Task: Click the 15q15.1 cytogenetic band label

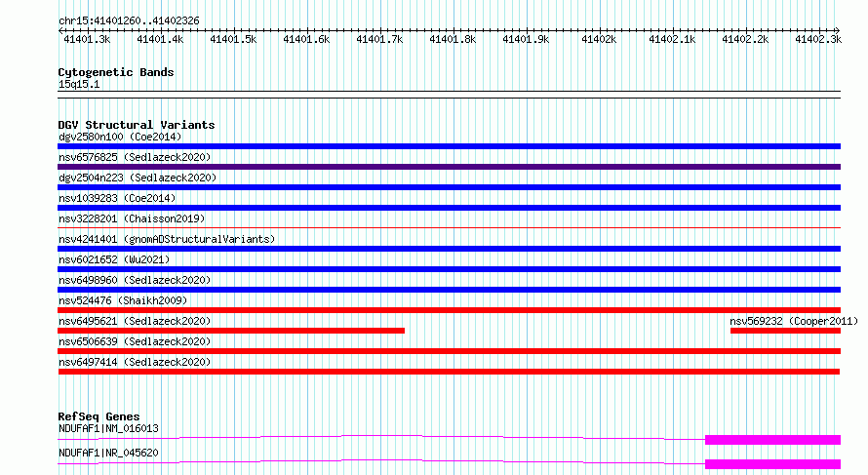Action: tap(79, 84)
